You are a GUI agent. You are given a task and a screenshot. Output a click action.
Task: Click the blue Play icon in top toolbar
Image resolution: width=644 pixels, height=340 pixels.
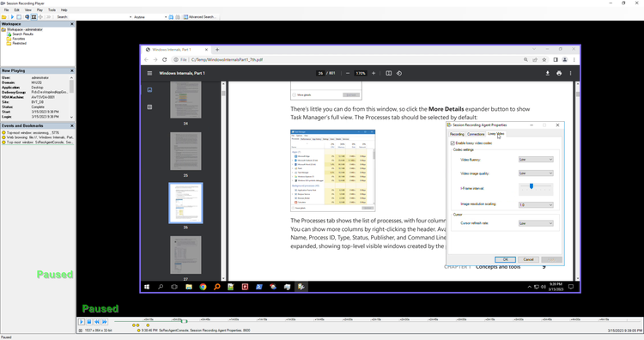pyautogui.click(x=12, y=17)
